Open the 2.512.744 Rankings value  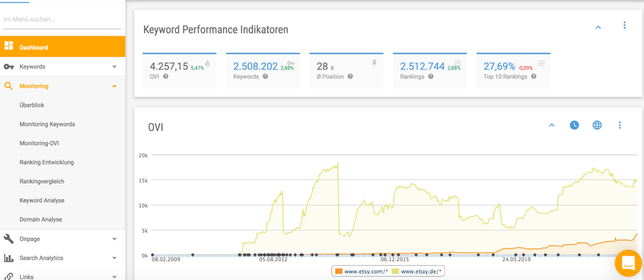click(423, 66)
